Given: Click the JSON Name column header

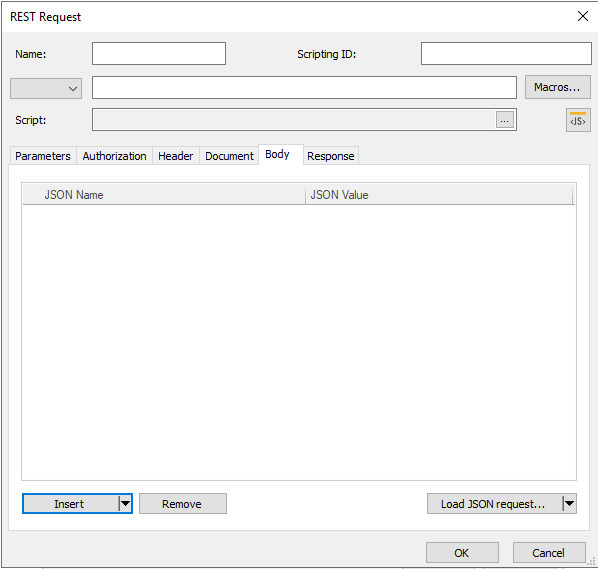Looking at the screenshot, I should [164, 194].
